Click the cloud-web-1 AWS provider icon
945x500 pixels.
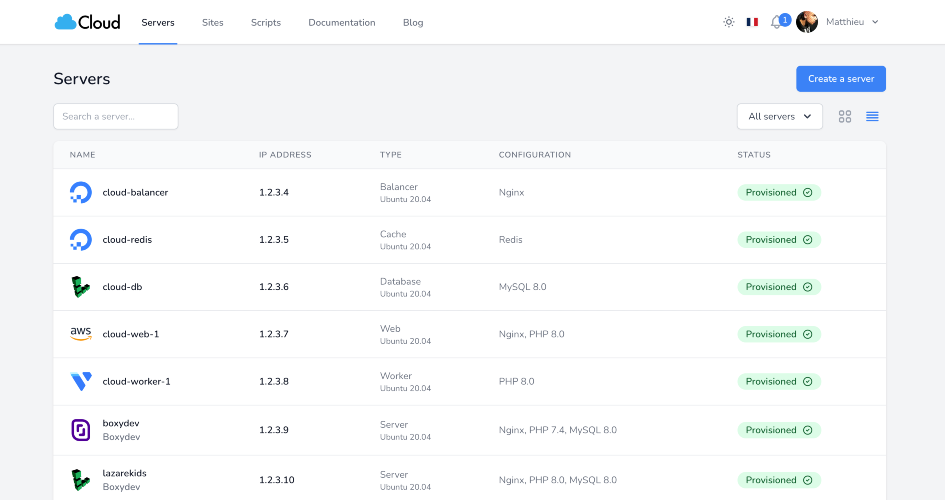81,334
